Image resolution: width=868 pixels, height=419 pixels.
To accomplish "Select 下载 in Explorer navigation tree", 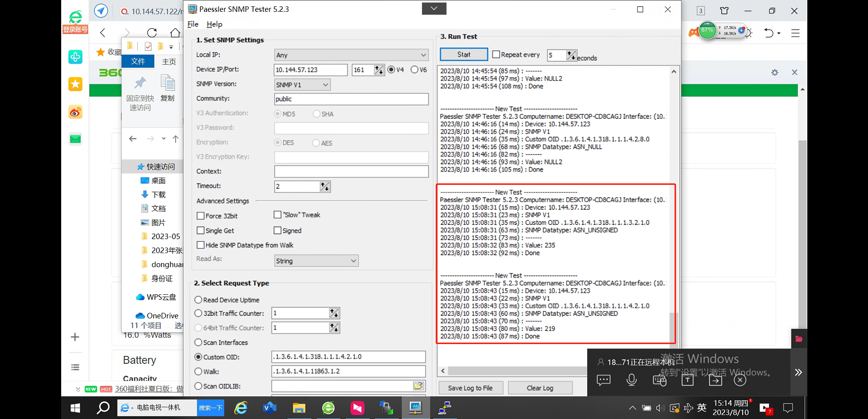I will [153, 194].
